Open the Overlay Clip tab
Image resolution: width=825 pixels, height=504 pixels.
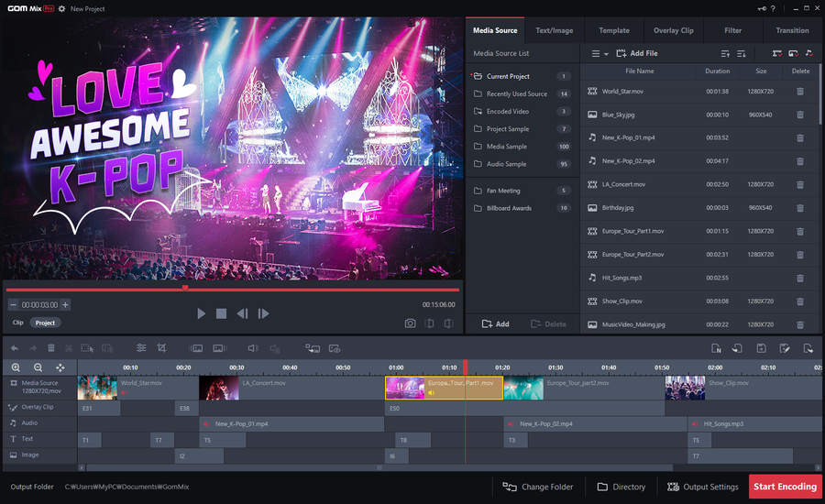(673, 30)
